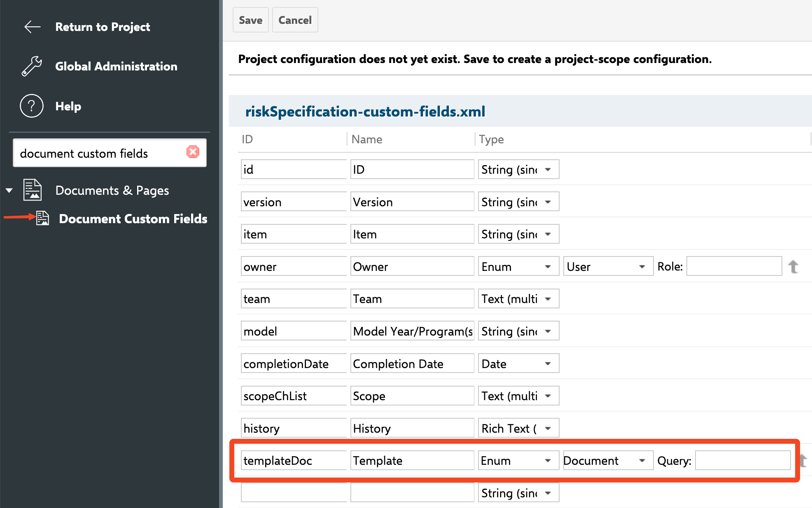Click the ID field containing 'owner'
Screen dimensions: 812x508
coord(294,266)
